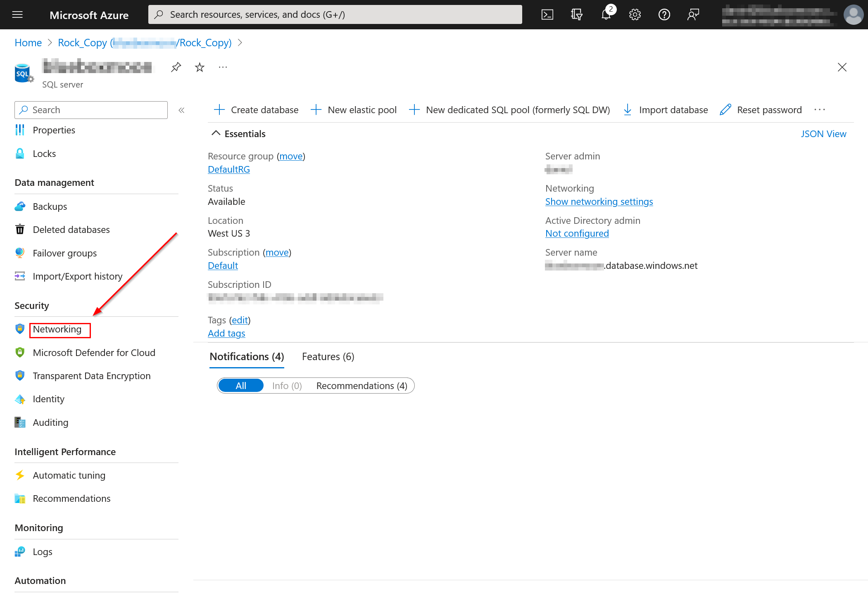Screen dimensions: 868x598
Task: Open the portal hamburger menu
Action: [x=17, y=15]
